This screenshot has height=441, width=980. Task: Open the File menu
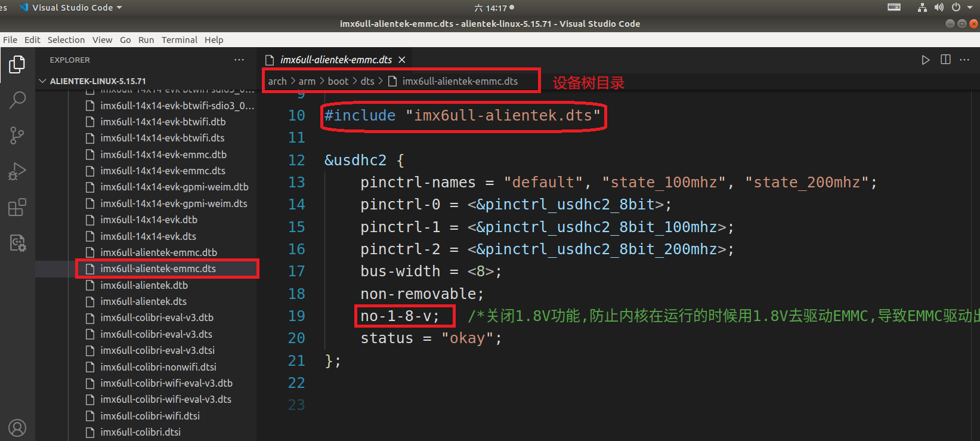[10, 40]
